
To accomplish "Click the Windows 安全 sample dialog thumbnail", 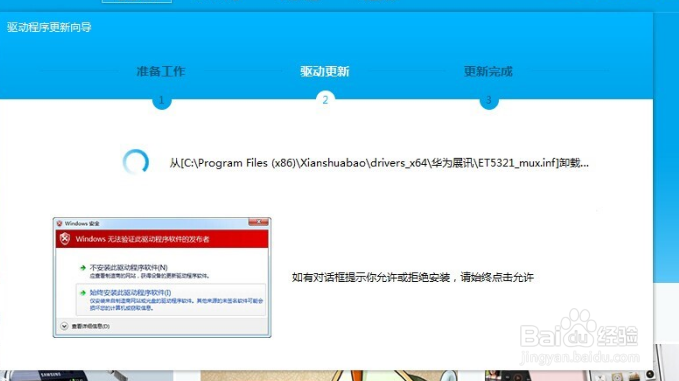I will pos(162,278).
